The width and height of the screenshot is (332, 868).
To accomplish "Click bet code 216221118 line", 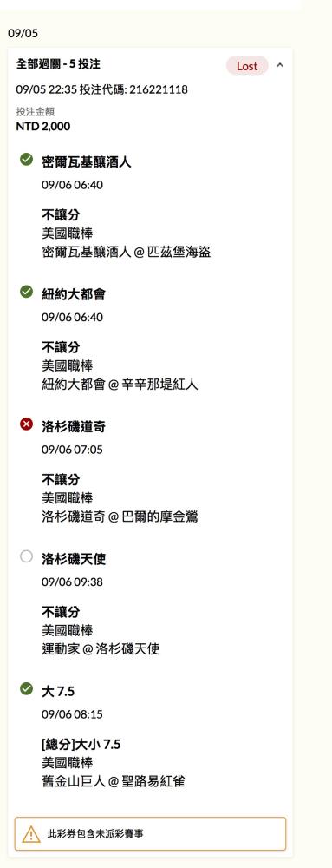I will [101, 89].
